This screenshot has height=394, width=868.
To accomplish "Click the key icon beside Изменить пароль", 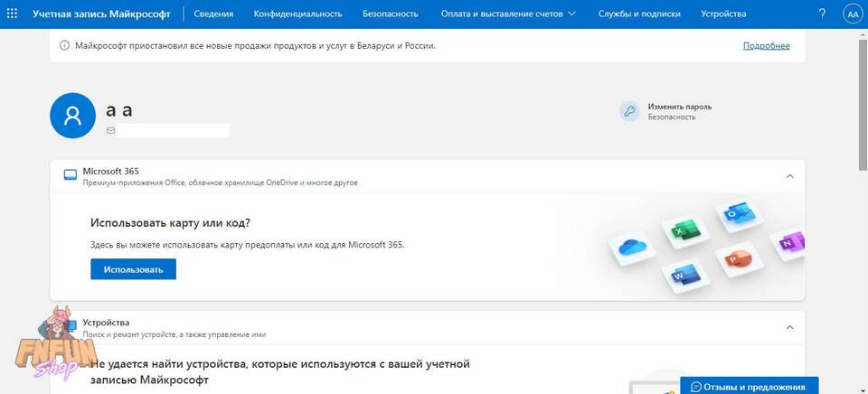I will point(629,111).
